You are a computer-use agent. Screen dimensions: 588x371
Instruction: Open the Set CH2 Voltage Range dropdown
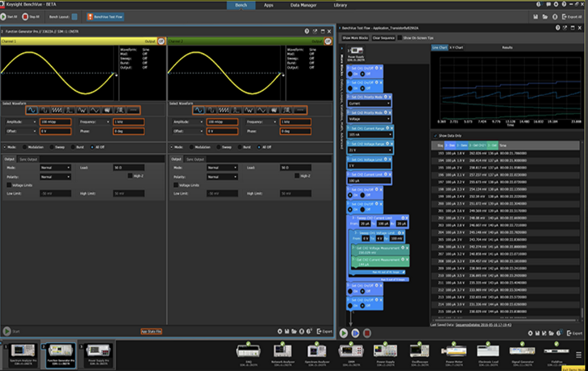(369, 150)
